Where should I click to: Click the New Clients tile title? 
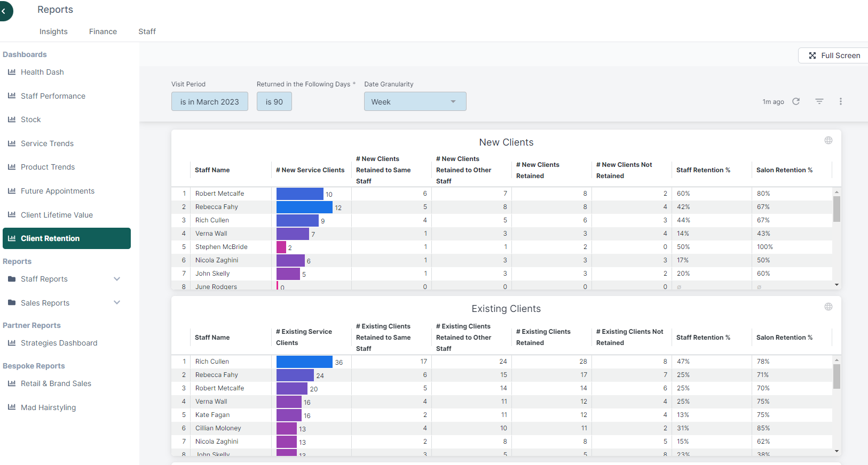click(x=506, y=142)
